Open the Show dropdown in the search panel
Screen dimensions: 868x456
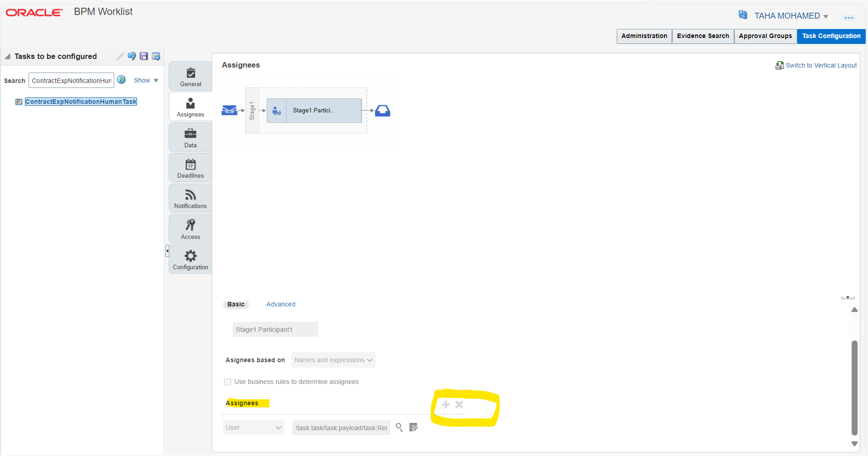click(x=145, y=80)
